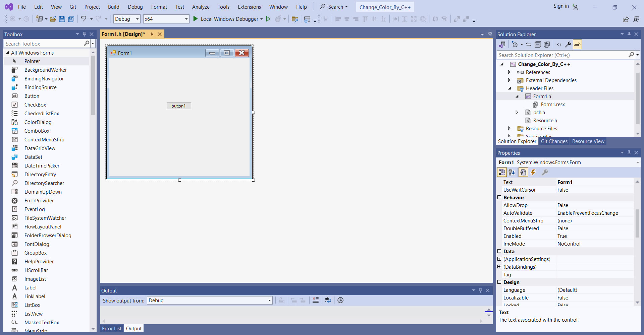This screenshot has height=335, width=644.
Task: Click Clear All icon in Output panel
Action: tap(316, 300)
